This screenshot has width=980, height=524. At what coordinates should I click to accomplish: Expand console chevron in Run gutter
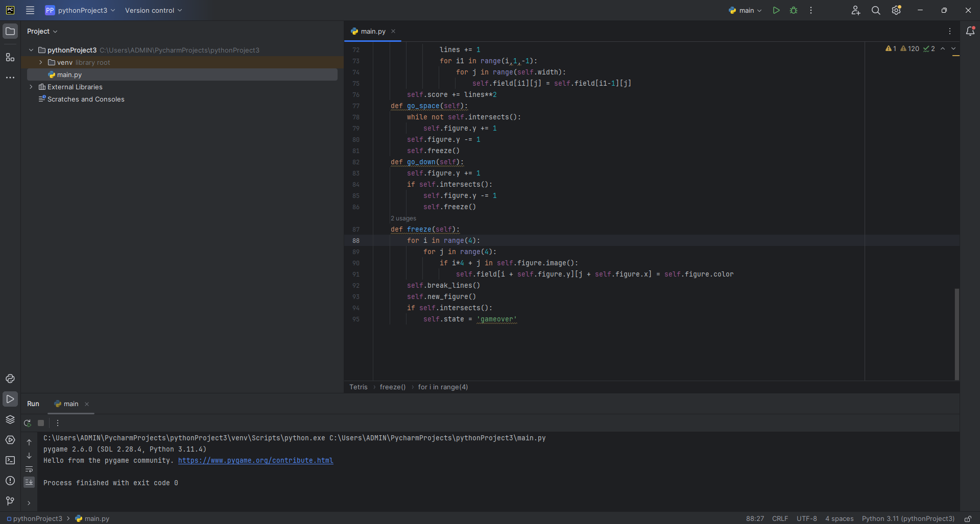click(x=29, y=503)
